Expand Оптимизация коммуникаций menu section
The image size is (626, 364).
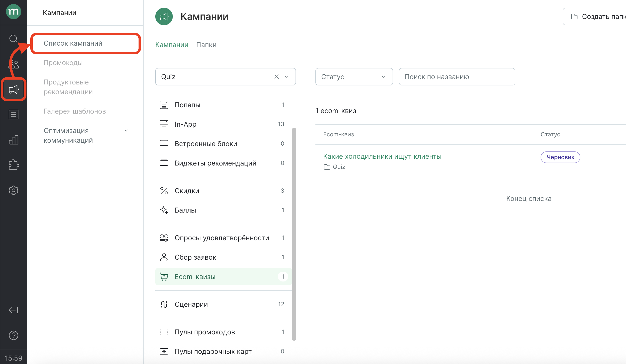[86, 135]
